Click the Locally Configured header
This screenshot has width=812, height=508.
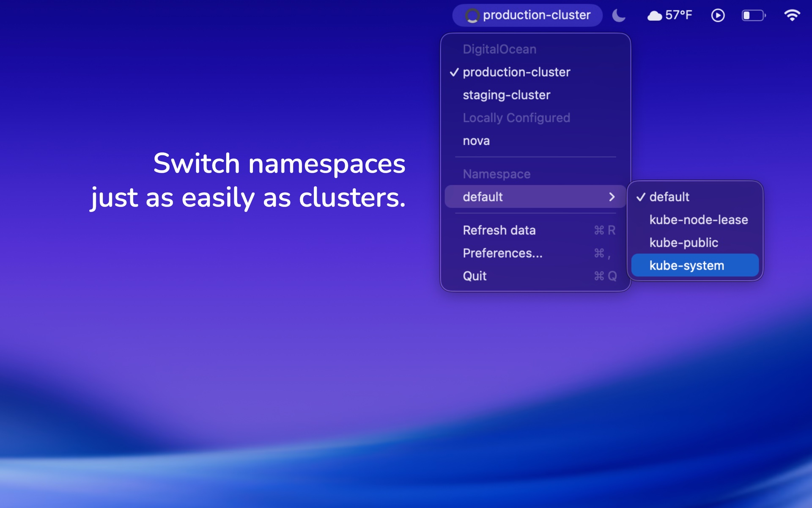(x=516, y=118)
